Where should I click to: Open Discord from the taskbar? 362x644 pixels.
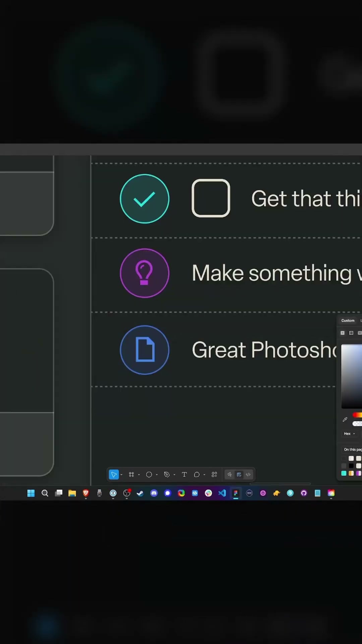point(154,493)
